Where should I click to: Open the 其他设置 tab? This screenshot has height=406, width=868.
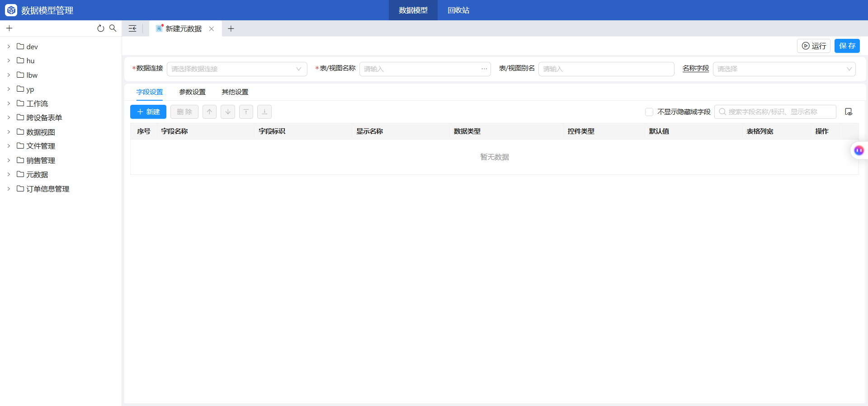point(235,92)
